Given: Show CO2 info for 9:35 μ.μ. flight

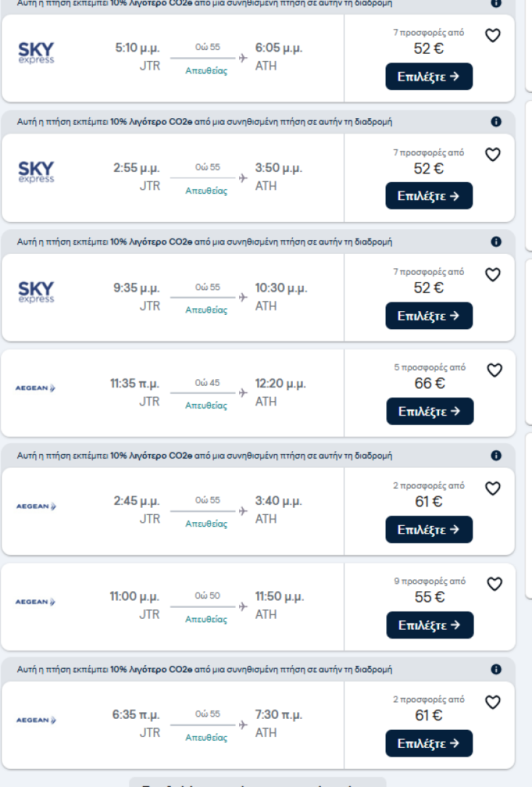Looking at the screenshot, I should (x=496, y=242).
